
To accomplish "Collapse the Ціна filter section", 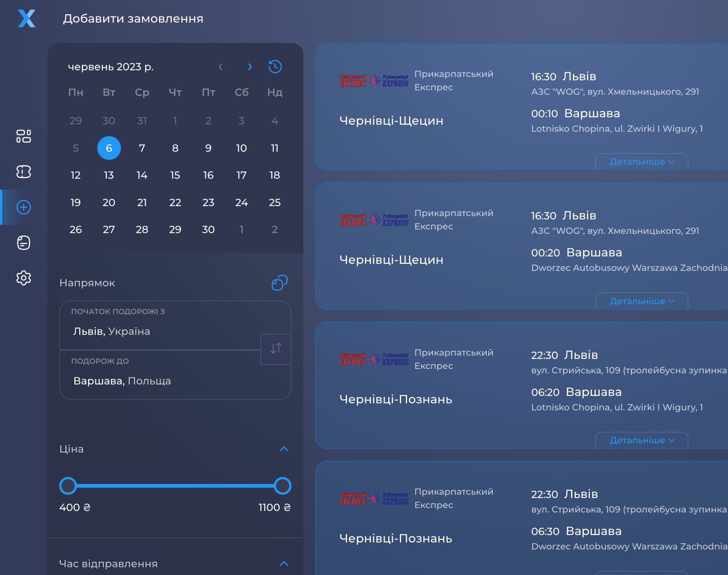I will tap(284, 449).
